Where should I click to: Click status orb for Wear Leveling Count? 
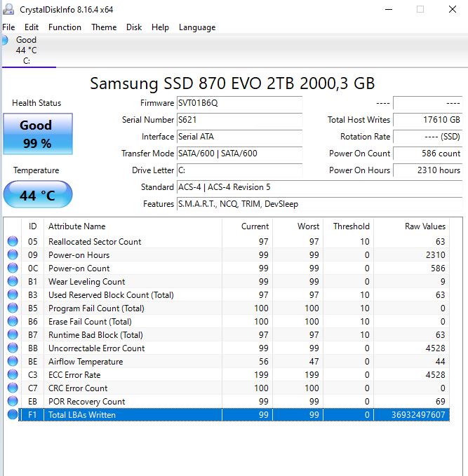(13, 281)
